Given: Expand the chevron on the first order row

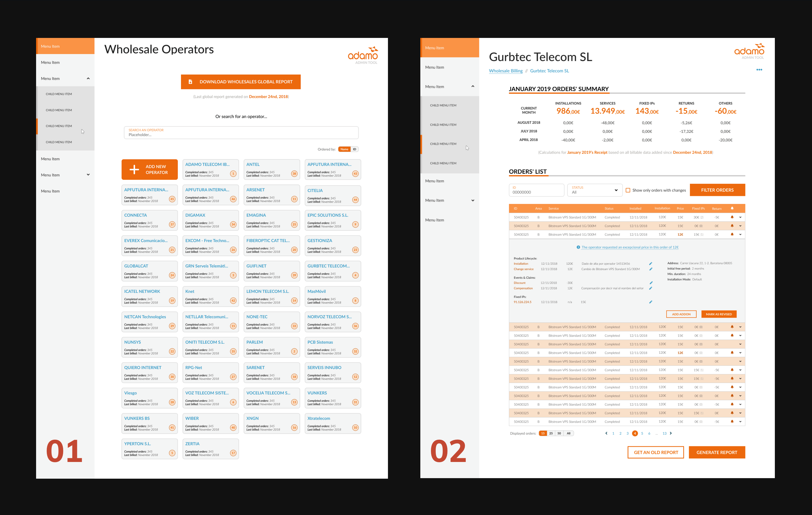Looking at the screenshot, I should click(x=740, y=217).
